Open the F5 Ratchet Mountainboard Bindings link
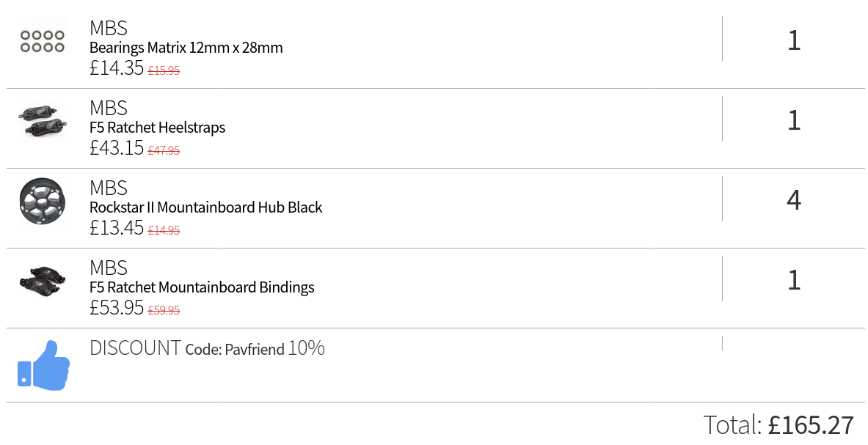The width and height of the screenshot is (868, 445). (202, 287)
